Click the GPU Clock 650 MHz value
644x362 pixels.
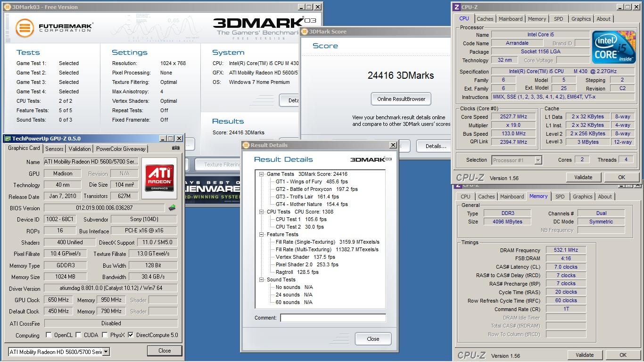coord(59,300)
